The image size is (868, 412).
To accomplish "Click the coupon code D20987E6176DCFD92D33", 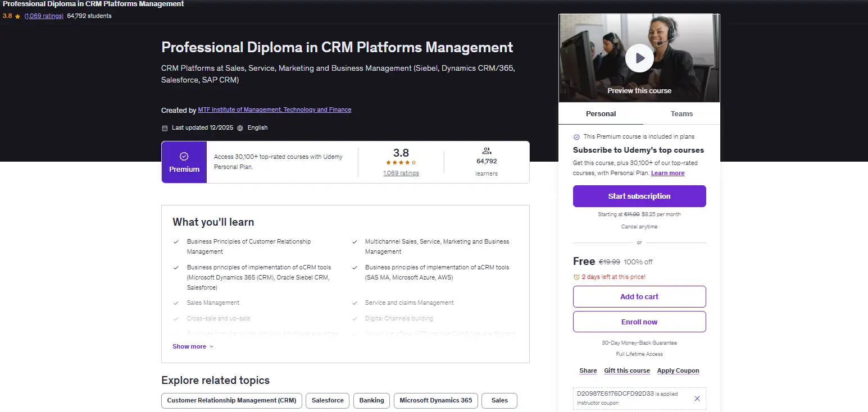I will [x=615, y=393].
